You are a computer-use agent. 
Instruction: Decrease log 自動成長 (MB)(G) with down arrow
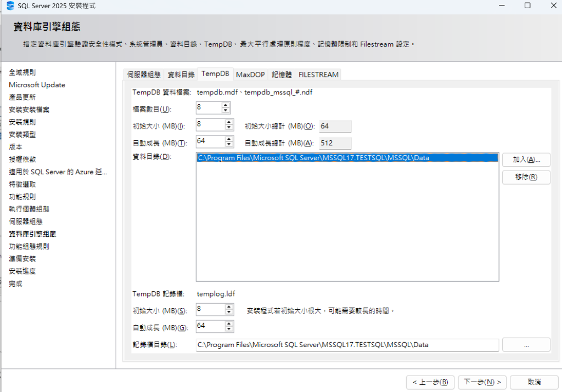coord(229,328)
